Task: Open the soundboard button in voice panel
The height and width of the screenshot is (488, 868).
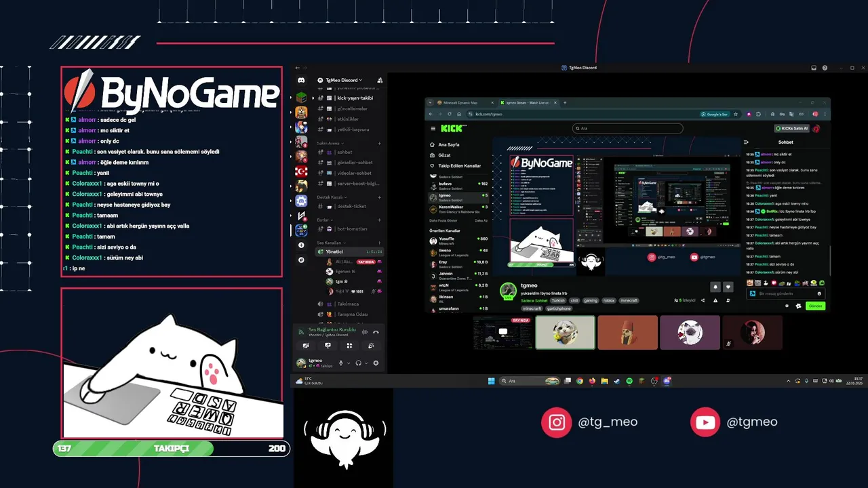Action: (371, 345)
